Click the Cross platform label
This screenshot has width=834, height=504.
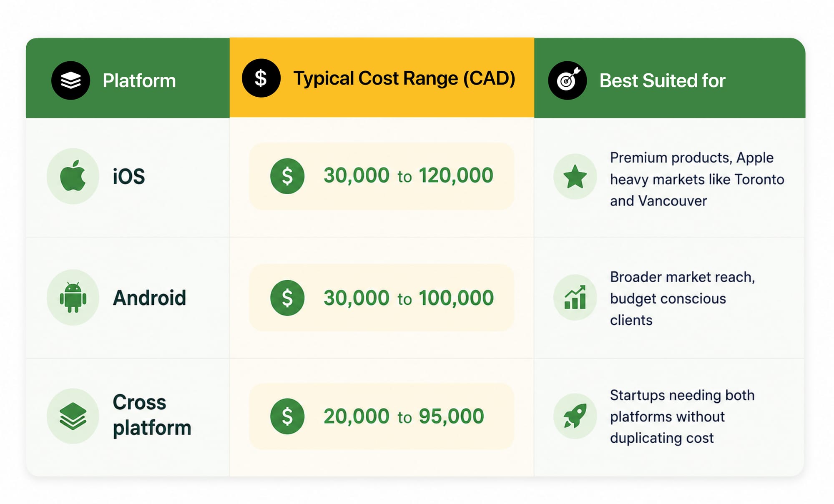click(152, 415)
